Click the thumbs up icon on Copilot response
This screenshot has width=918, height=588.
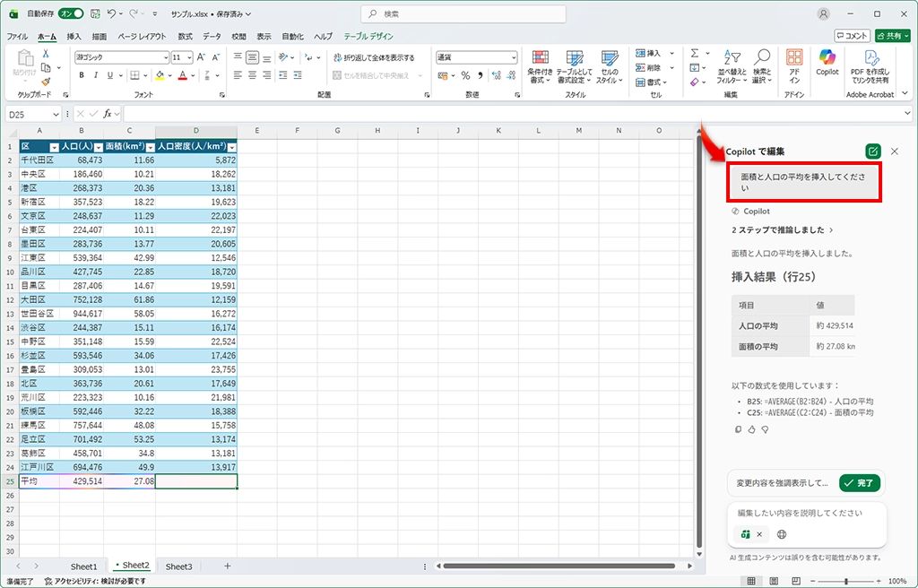click(x=751, y=429)
